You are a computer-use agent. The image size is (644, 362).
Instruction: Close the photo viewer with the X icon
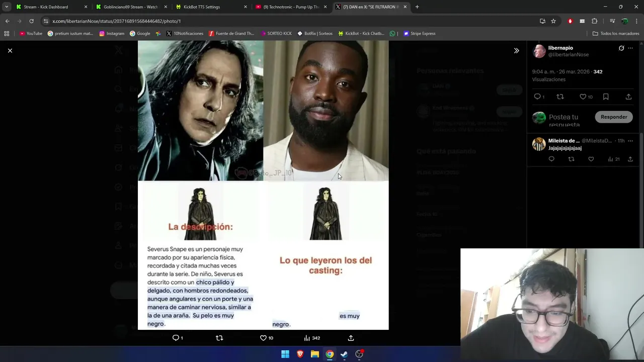click(x=10, y=50)
